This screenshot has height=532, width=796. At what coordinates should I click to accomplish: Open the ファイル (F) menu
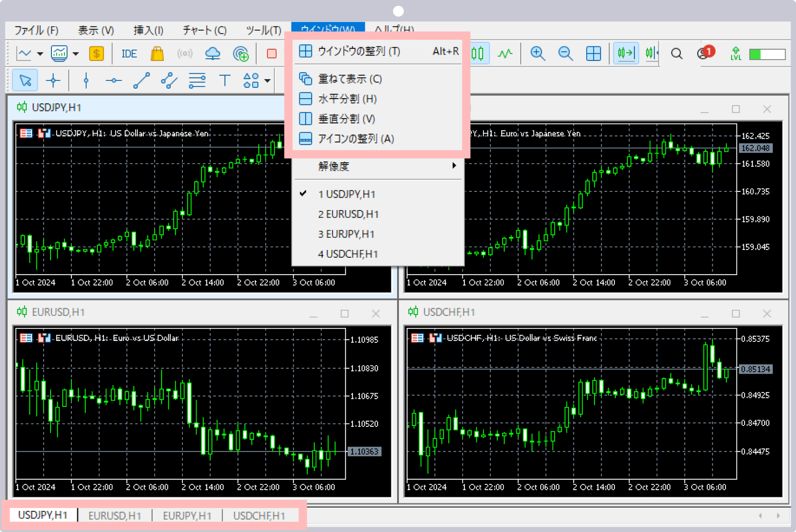[x=36, y=30]
